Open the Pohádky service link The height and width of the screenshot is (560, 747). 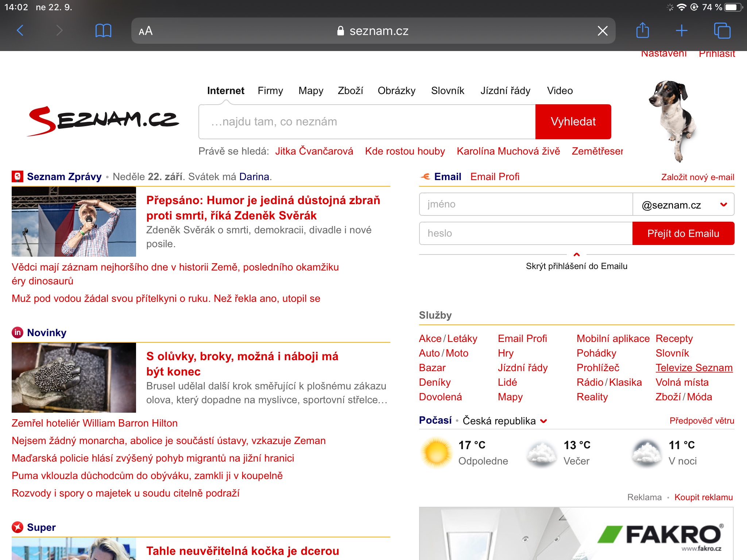(x=596, y=353)
